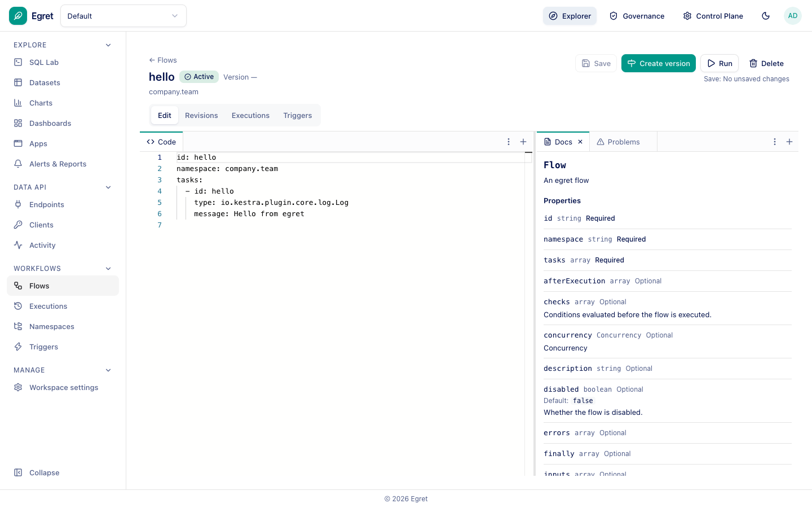Open Executions in Workflows sidebar
812x508 pixels.
63,306
